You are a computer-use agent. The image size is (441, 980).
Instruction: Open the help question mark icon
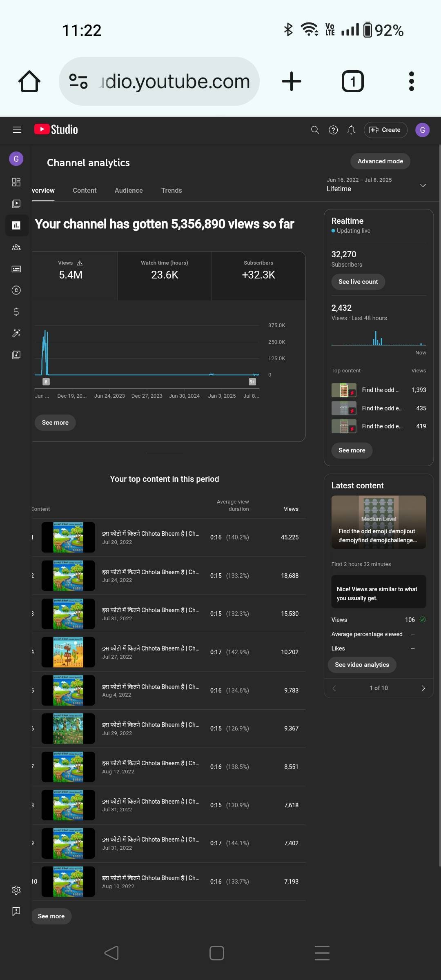point(333,130)
